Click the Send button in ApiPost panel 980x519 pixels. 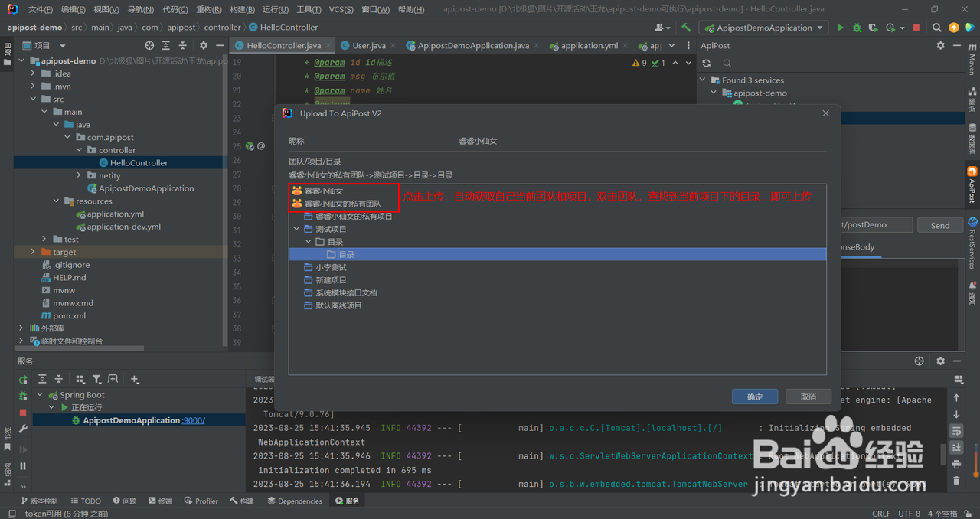940,225
